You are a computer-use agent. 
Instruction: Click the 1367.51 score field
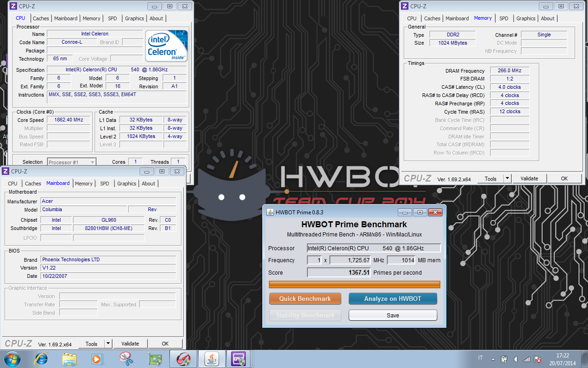[339, 272]
